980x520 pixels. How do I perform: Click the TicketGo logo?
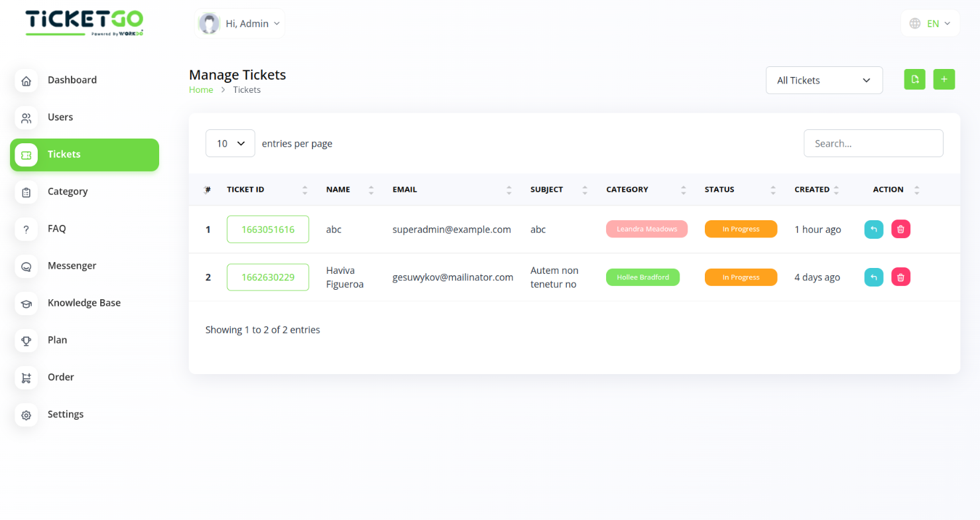[x=84, y=23]
